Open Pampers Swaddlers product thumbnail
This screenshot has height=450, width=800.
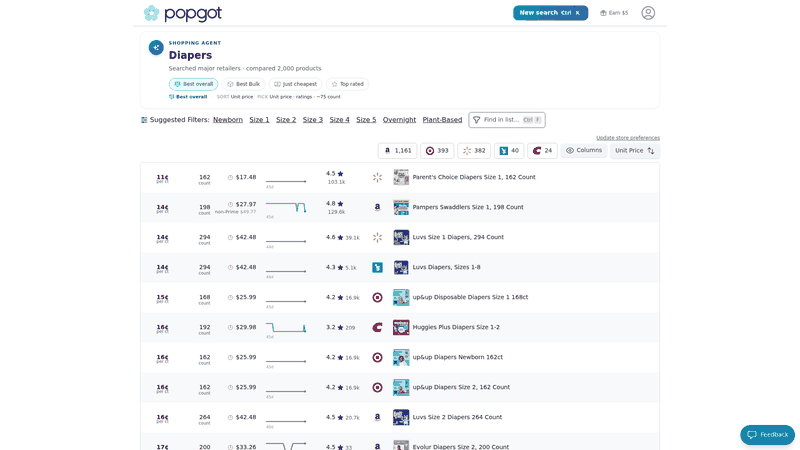[x=401, y=207]
